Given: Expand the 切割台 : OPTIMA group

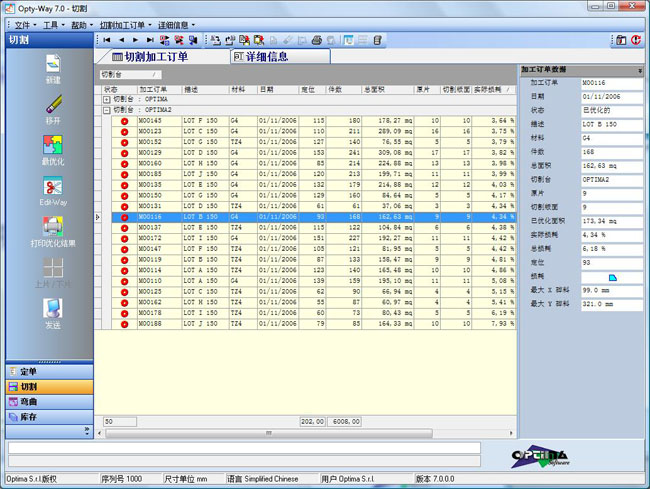Looking at the screenshot, I should (107, 99).
